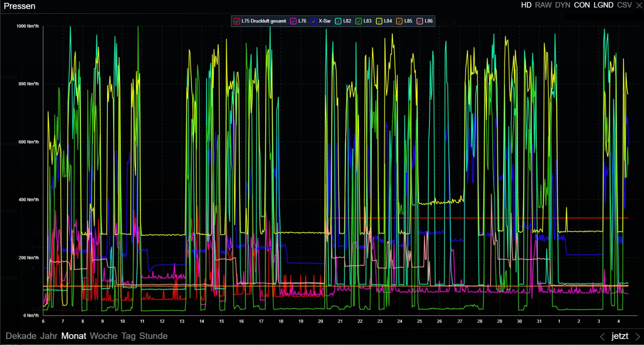Viewport: 644px width, 345px height.
Task: Select the Jahr time range
Action: coord(49,336)
